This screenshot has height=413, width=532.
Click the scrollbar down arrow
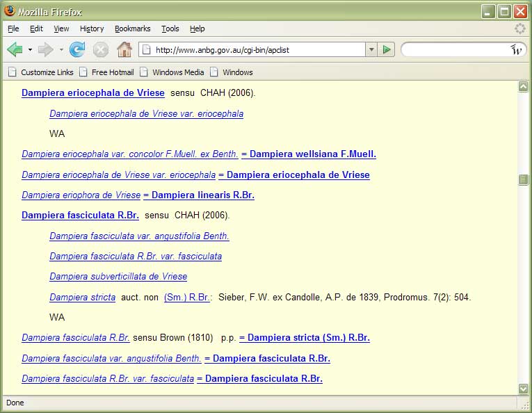(x=524, y=389)
